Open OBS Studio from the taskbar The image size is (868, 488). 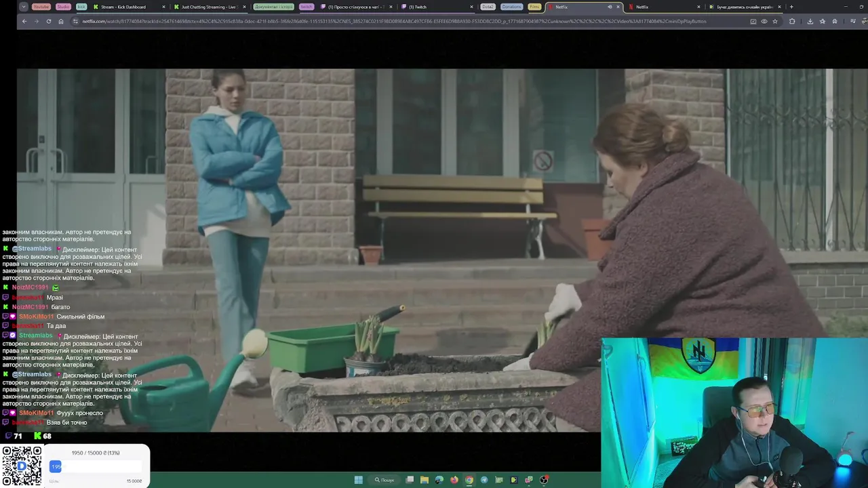(x=544, y=480)
